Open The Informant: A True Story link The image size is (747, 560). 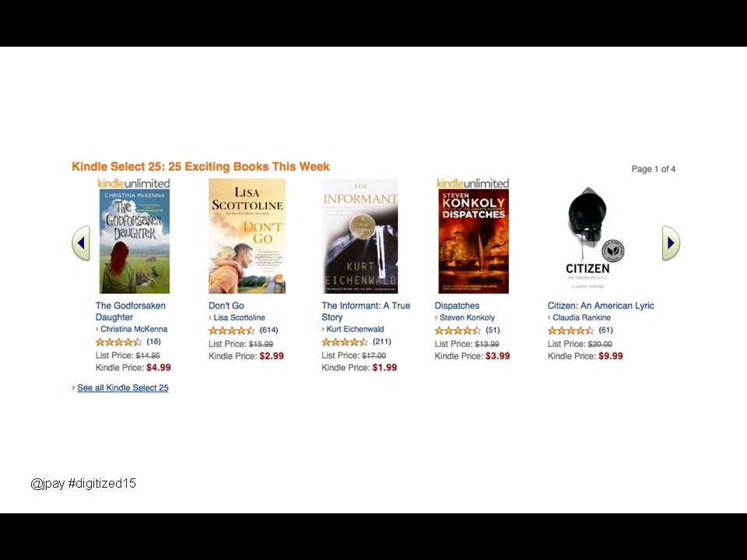(366, 311)
